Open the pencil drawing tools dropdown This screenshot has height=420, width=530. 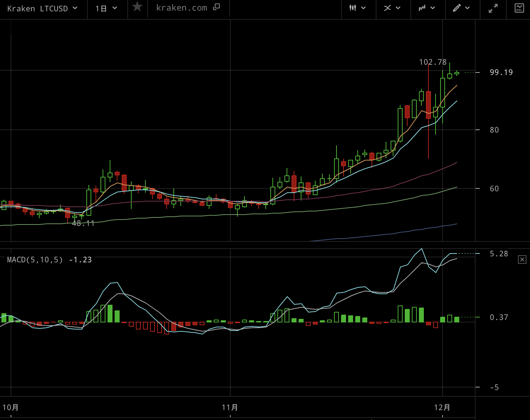click(x=461, y=8)
